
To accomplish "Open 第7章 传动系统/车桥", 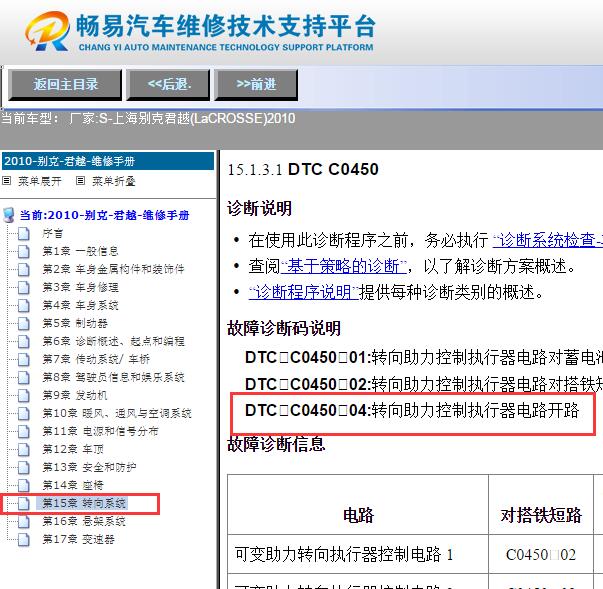I will click(96, 359).
